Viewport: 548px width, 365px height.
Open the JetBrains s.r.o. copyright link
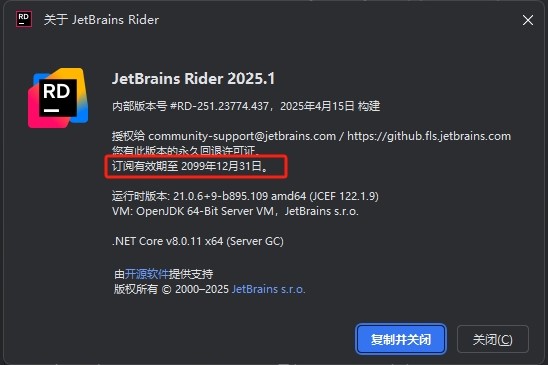click(268, 289)
